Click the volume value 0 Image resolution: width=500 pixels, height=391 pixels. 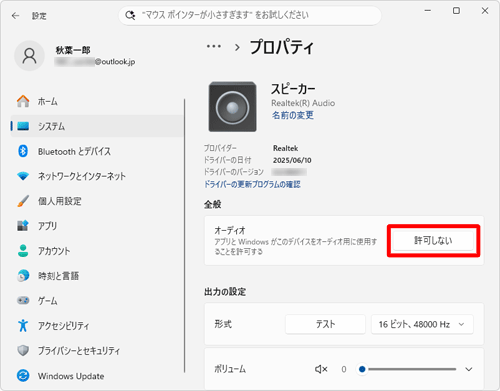click(344, 369)
